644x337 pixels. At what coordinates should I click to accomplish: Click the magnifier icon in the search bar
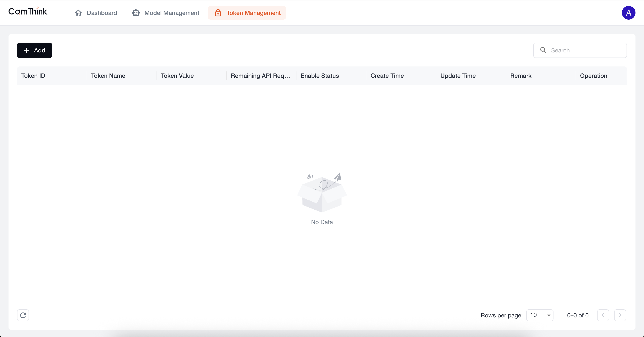click(x=543, y=50)
